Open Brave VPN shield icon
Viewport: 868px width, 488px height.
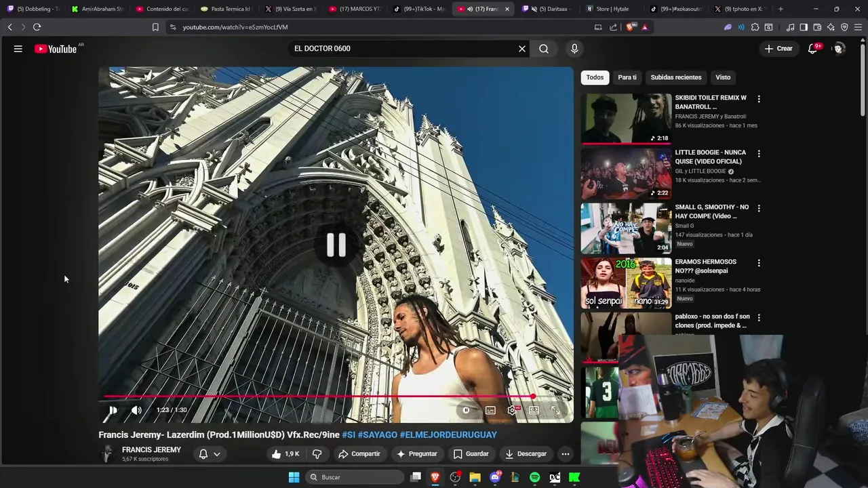844,27
